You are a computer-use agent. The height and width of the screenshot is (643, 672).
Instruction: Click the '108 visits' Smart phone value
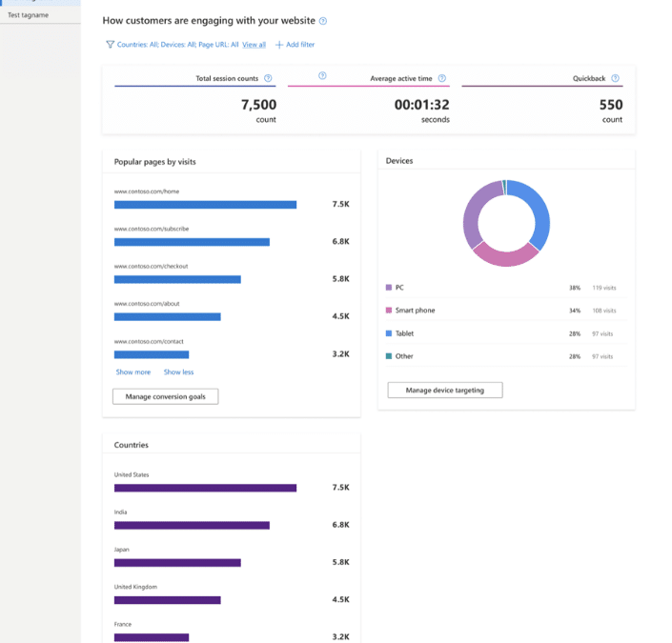point(604,311)
